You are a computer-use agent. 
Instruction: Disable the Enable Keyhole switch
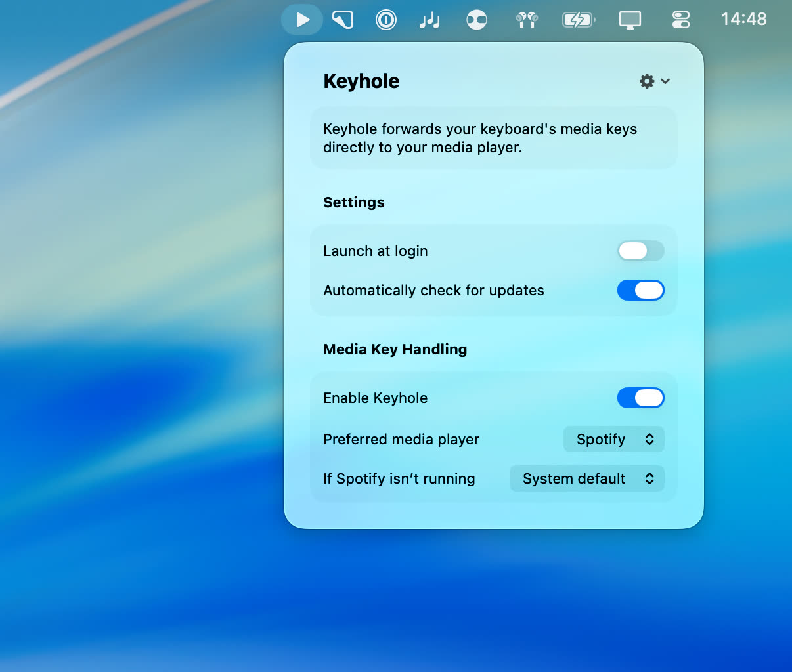(640, 398)
